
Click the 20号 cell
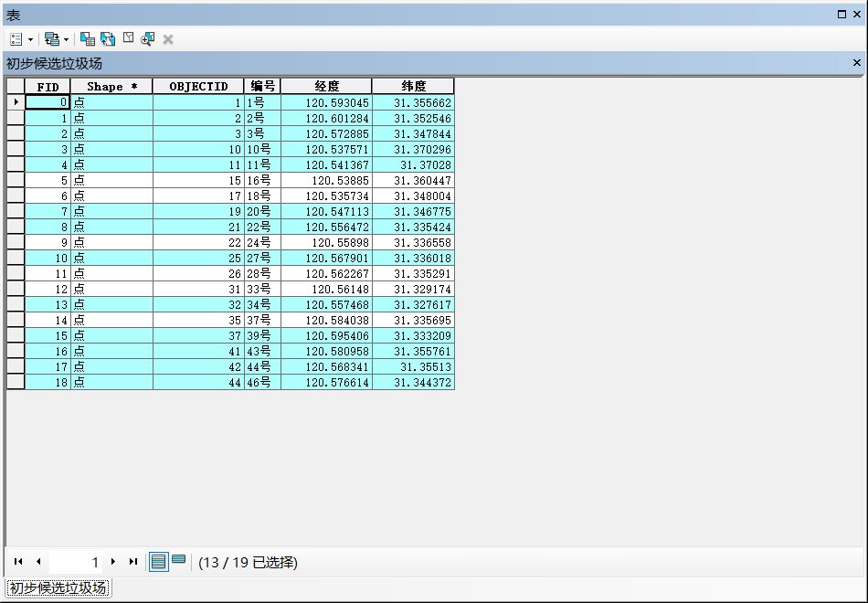click(262, 211)
